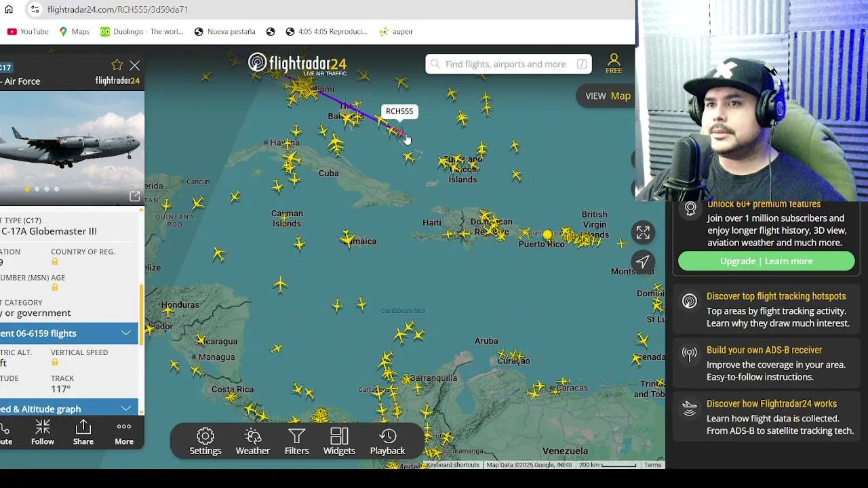Open the Weather layers panel
This screenshot has width=868, height=488.
click(x=252, y=441)
